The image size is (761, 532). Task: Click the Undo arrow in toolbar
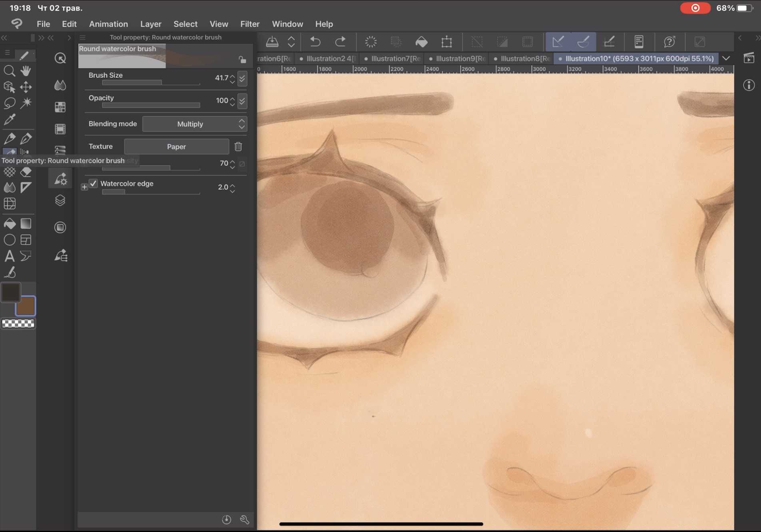[315, 42]
